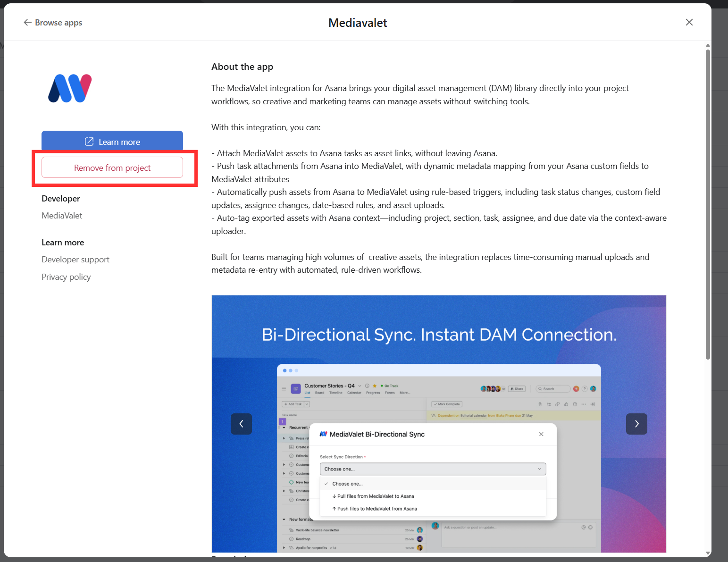Click Pull files from MediaValet option

[373, 496]
